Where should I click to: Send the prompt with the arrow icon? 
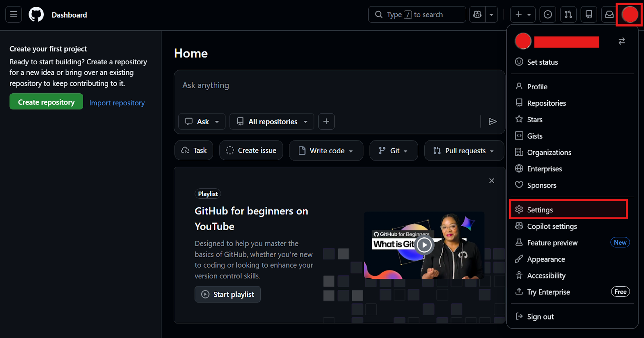click(x=492, y=122)
